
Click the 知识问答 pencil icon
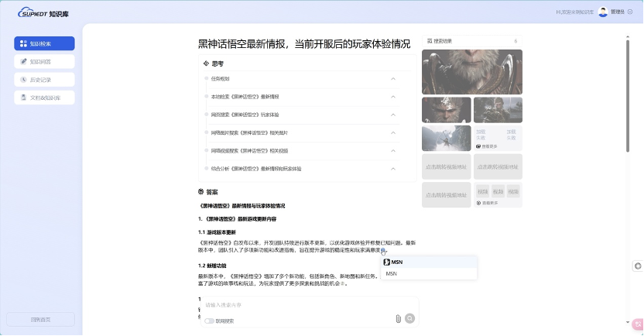click(x=23, y=62)
